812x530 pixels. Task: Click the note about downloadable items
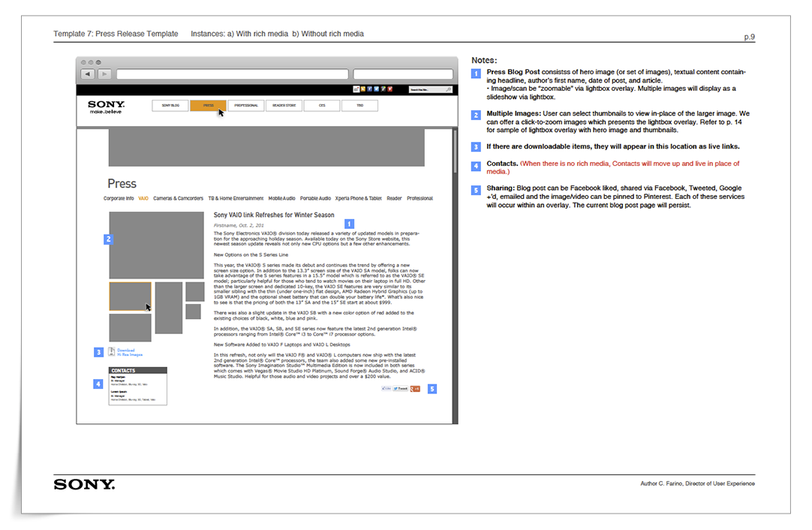tap(612, 146)
